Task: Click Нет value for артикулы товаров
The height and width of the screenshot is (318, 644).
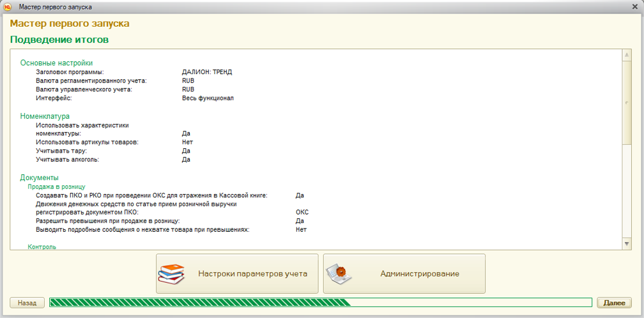Action: pos(187,142)
